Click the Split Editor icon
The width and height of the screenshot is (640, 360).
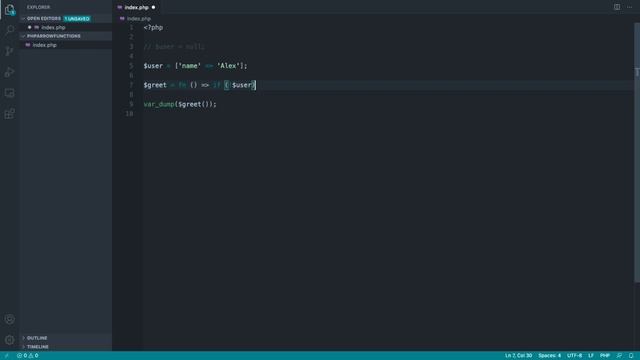(x=617, y=7)
